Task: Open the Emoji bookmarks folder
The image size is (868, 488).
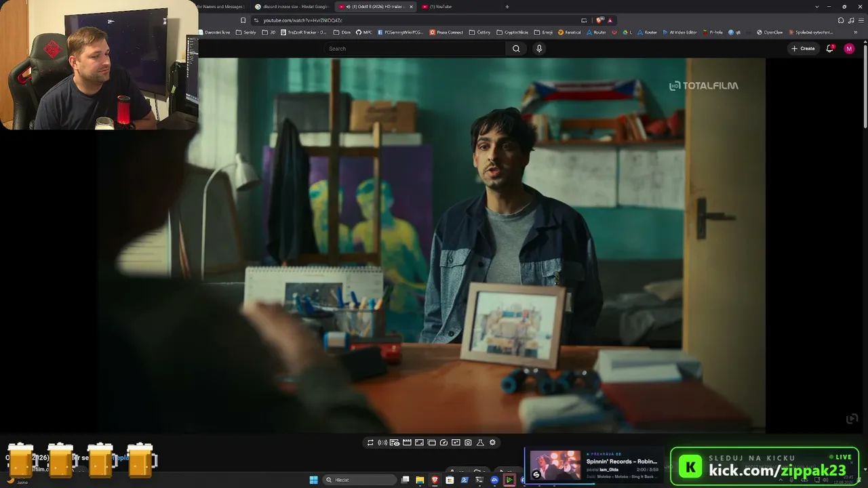Action: tap(544, 32)
